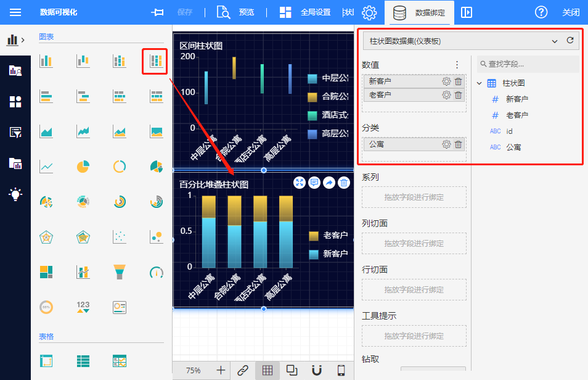Delete the selected chart with trash icon
Screen dimensions: 588x380
click(x=344, y=183)
